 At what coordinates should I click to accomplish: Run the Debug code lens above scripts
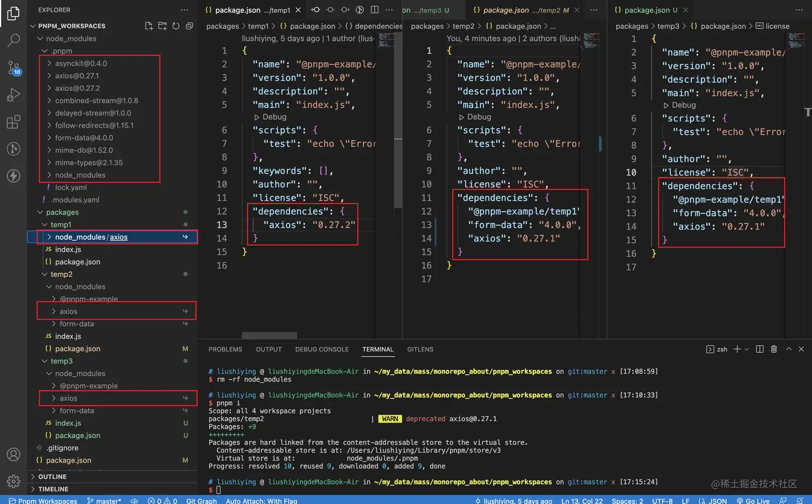coord(271,116)
